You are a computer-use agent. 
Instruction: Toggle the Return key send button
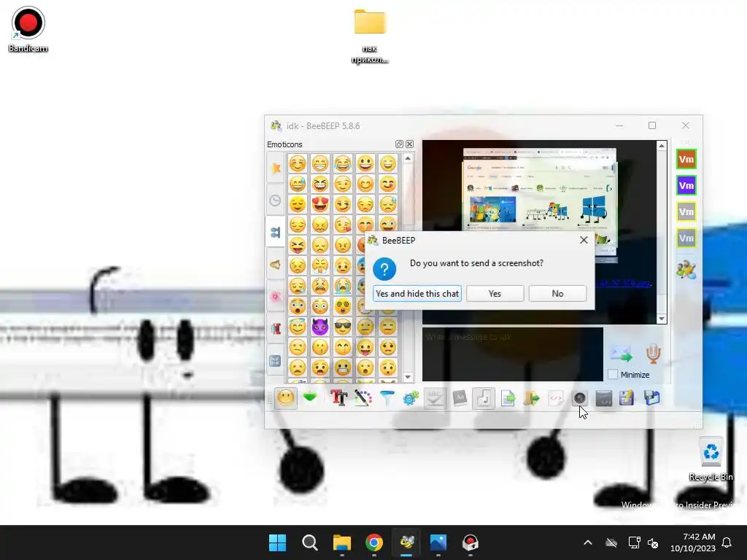(484, 398)
